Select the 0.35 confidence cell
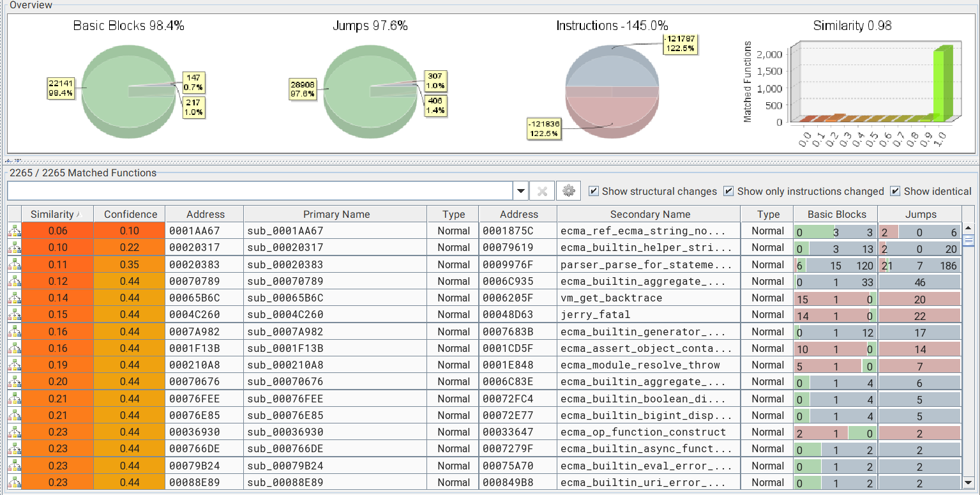The image size is (980, 495). pyautogui.click(x=130, y=264)
